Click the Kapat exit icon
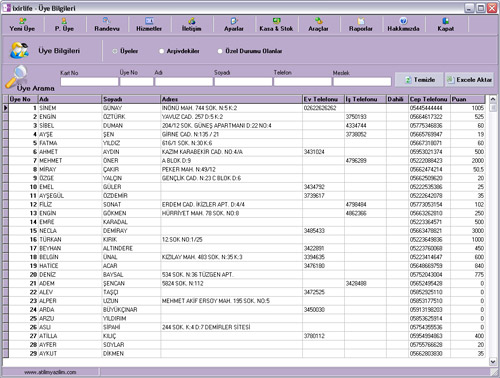This screenshot has width=500, height=378. (446, 21)
